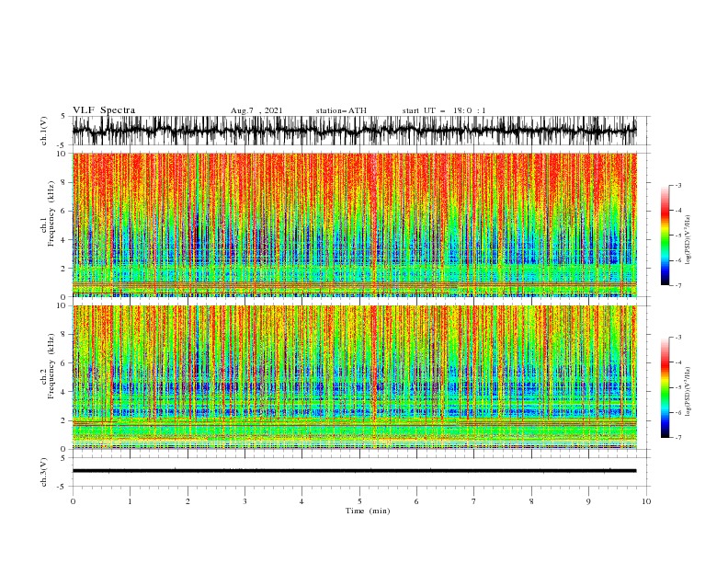Viewport: 728px width, 563px height.
Task: Click the 4 kHz tick on ch.1 frequency axis
Action: pyautogui.click(x=64, y=240)
